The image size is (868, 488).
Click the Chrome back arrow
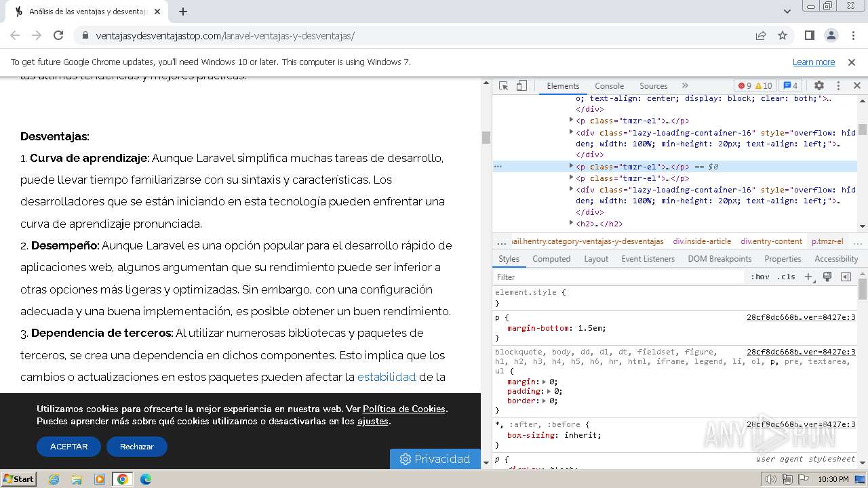15,35
